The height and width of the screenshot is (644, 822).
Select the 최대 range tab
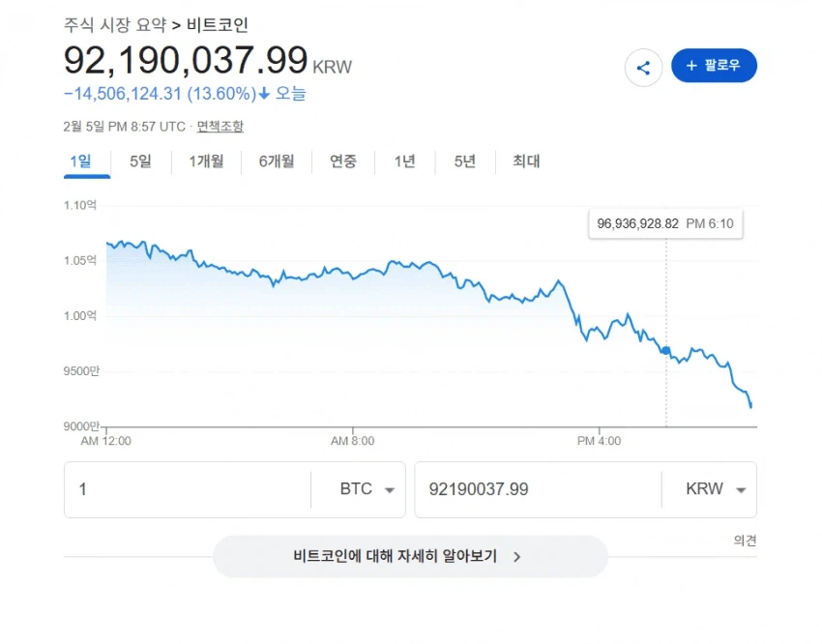point(526,161)
